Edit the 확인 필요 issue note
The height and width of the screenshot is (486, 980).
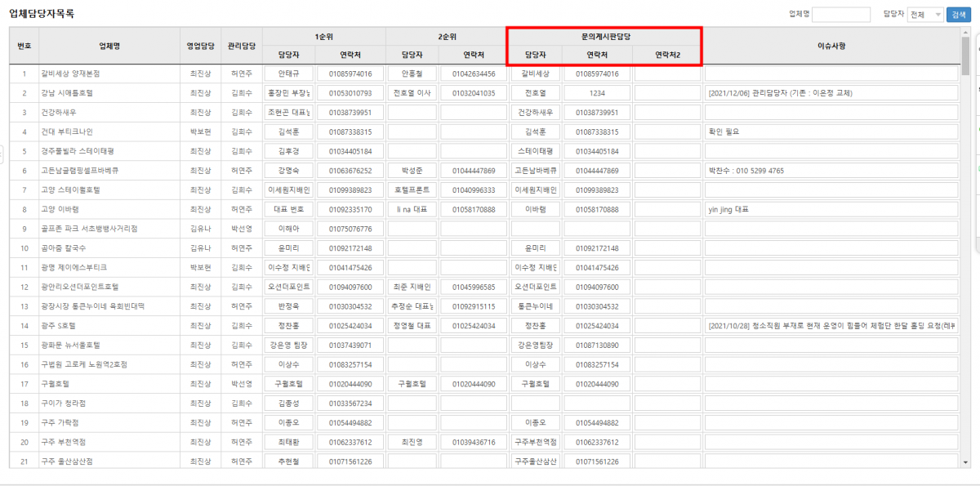(x=831, y=132)
